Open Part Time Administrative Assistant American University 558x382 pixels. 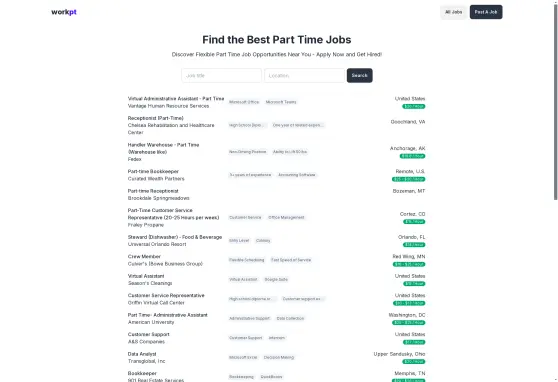tap(168, 315)
